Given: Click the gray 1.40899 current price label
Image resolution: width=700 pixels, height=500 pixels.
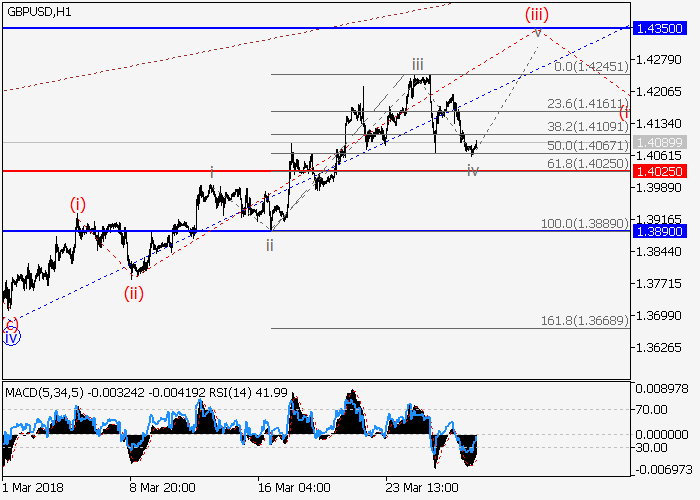Looking at the screenshot, I should click(660, 143).
